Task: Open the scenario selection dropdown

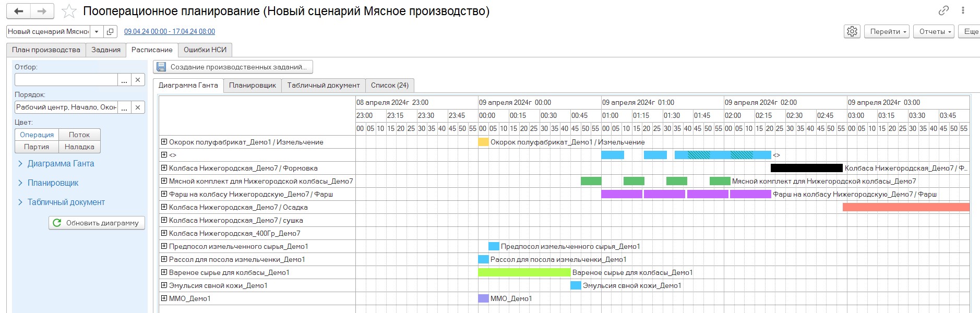Action: (97, 32)
